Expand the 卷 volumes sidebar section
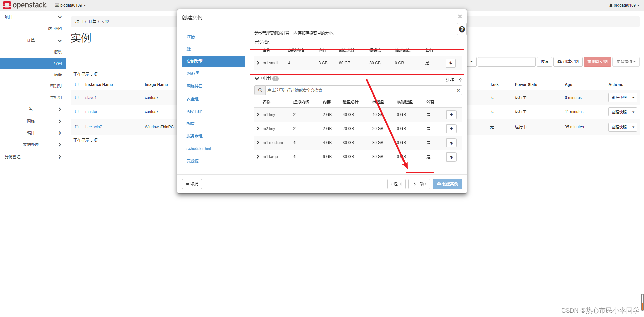This screenshot has width=644, height=317. 33,109
